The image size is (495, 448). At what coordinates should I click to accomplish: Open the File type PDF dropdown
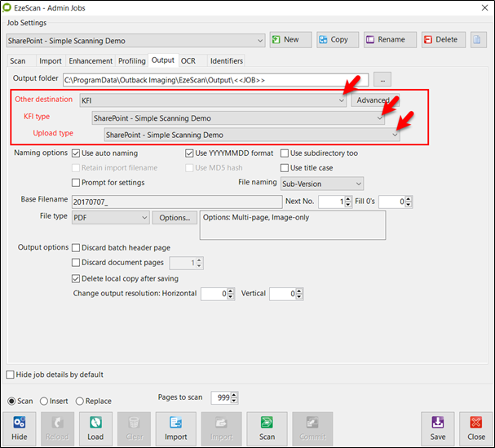point(144,218)
